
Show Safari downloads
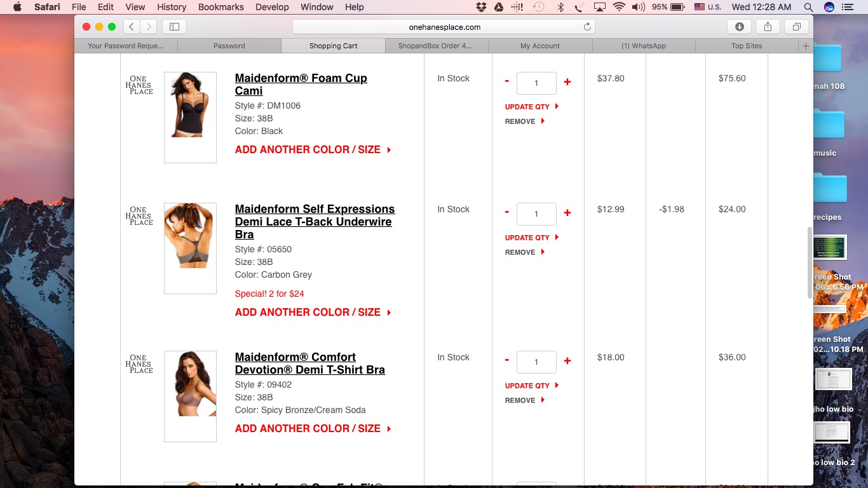tap(740, 27)
